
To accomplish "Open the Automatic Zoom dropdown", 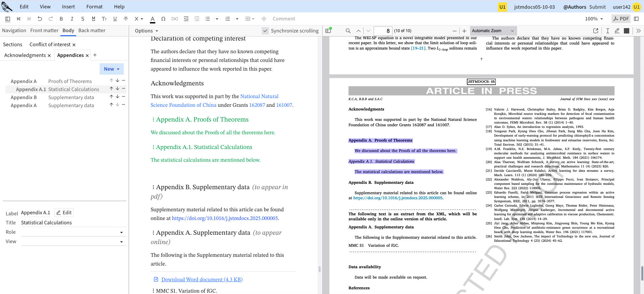I will click(x=493, y=31).
